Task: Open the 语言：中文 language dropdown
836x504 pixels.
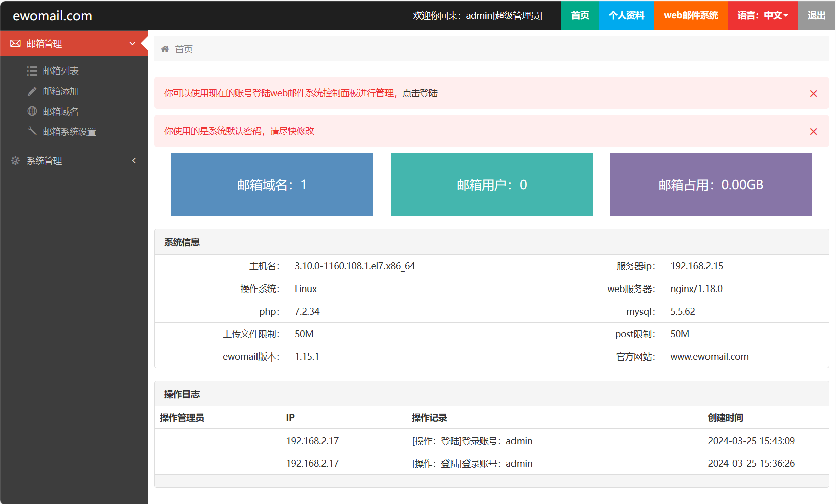Action: 762,16
